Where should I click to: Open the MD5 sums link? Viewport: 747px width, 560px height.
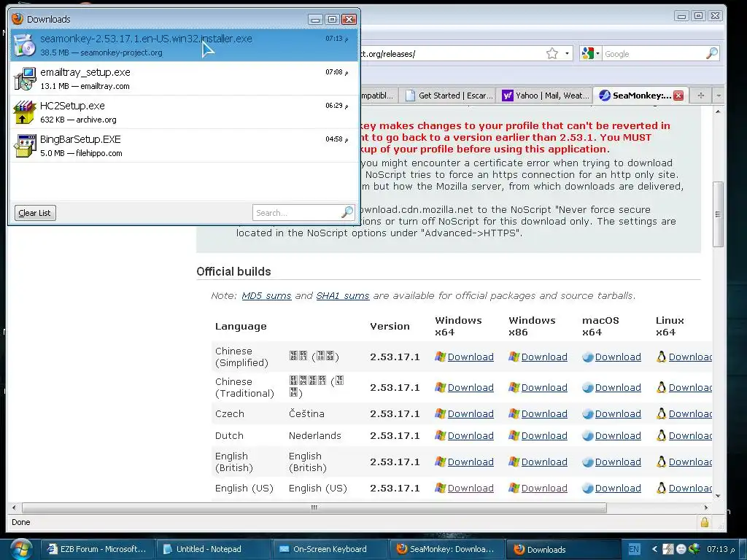click(266, 296)
